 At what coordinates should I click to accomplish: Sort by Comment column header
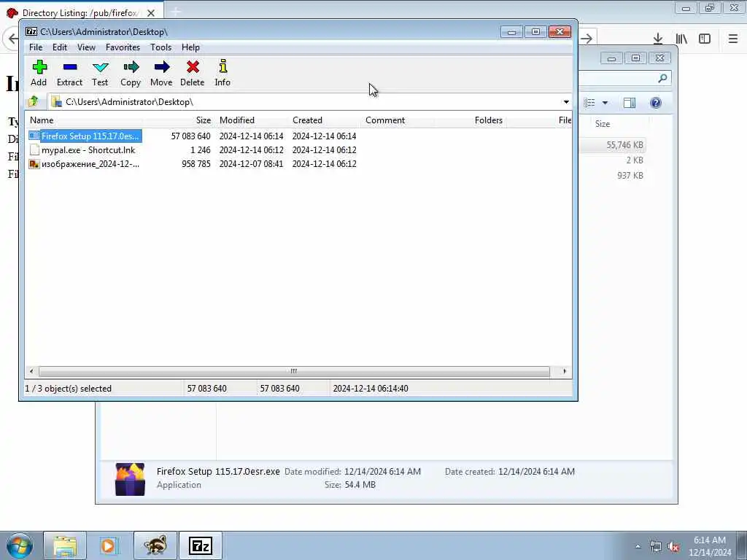(x=398, y=120)
